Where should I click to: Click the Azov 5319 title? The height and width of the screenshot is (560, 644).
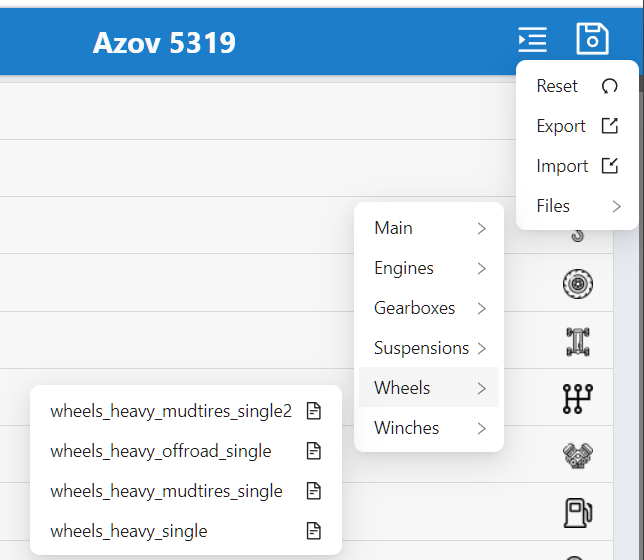pos(164,42)
